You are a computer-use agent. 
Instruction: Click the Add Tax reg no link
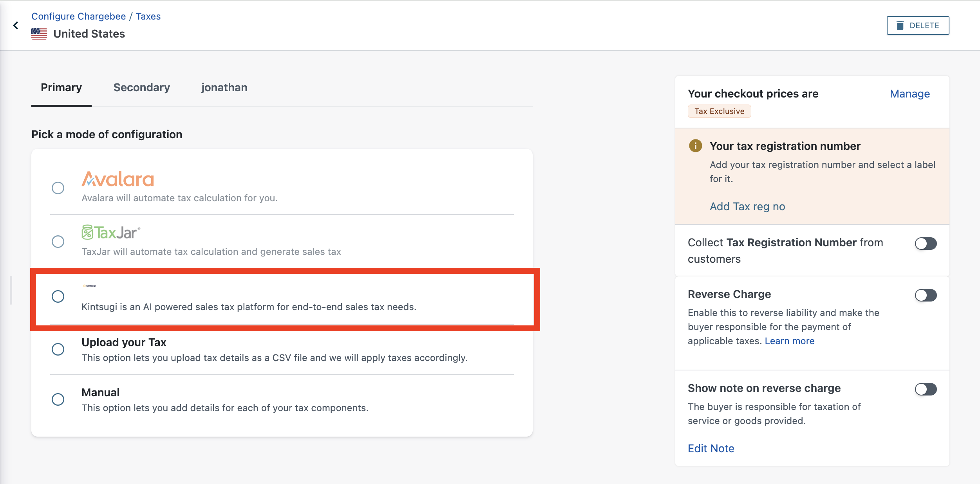747,207
